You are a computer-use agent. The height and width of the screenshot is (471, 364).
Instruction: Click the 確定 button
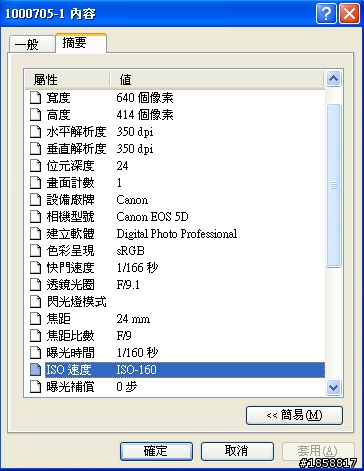[156, 451]
